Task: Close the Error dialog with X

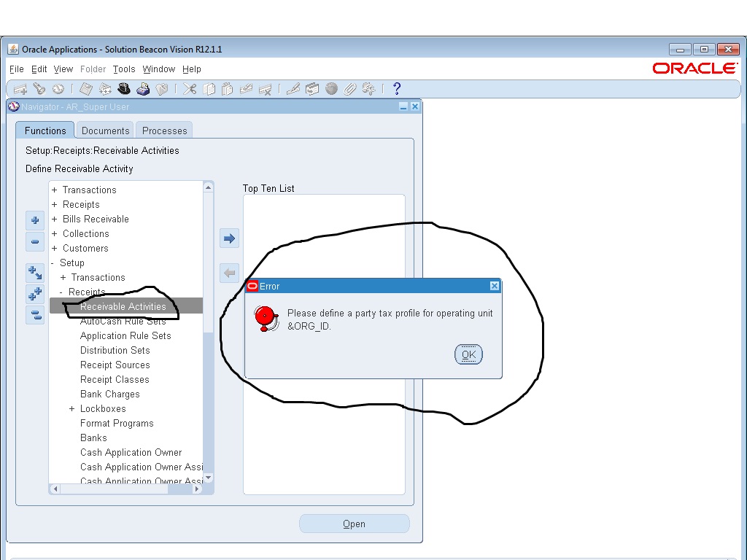Action: pyautogui.click(x=495, y=287)
